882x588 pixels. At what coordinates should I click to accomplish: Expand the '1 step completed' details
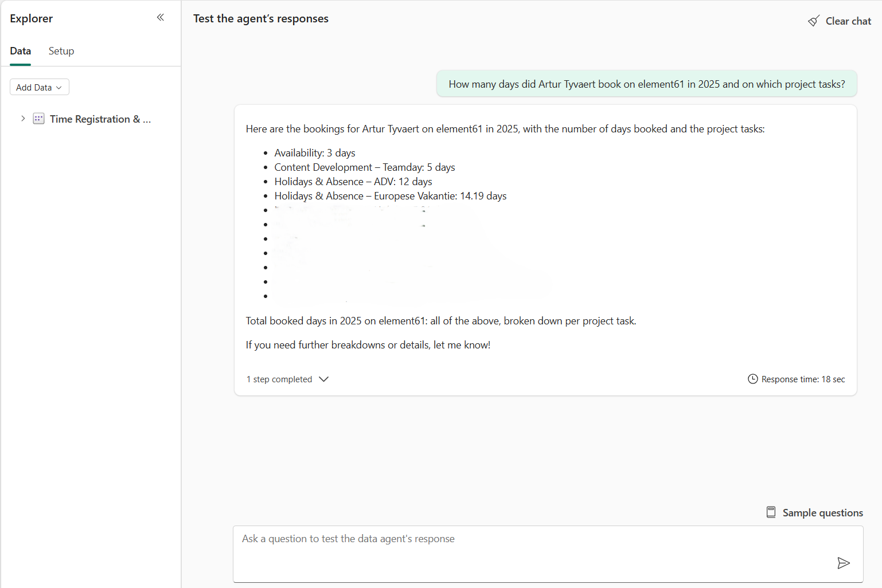287,379
